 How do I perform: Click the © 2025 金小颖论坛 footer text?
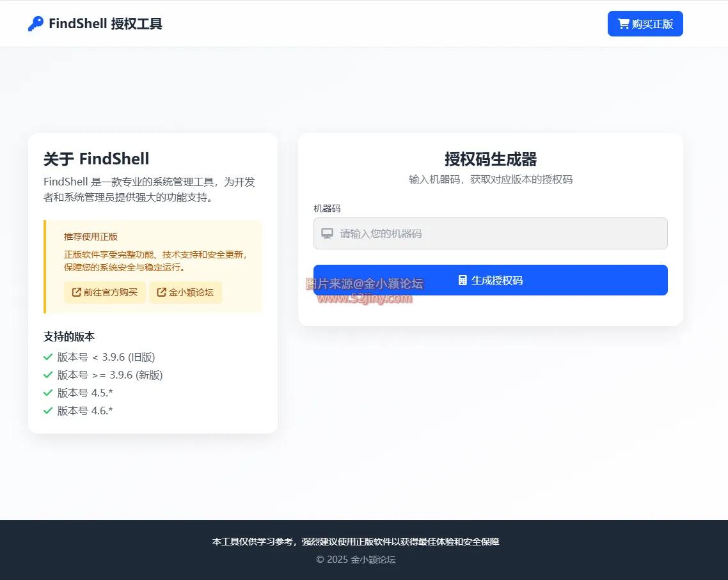[356, 560]
